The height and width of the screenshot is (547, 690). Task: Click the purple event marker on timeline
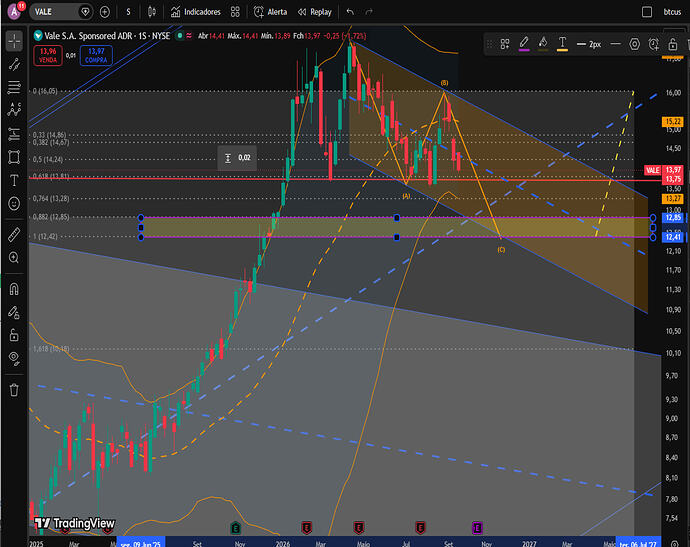coord(477,527)
